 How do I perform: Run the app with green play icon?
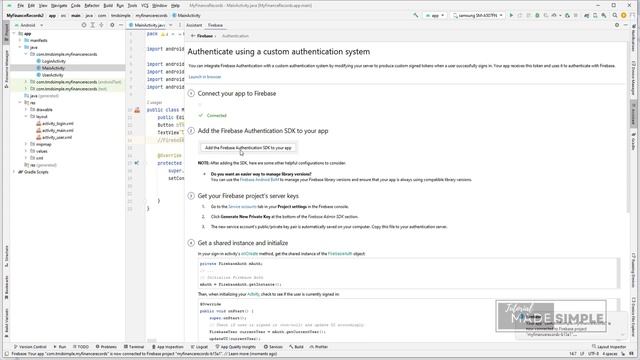pyautogui.click(x=511, y=16)
